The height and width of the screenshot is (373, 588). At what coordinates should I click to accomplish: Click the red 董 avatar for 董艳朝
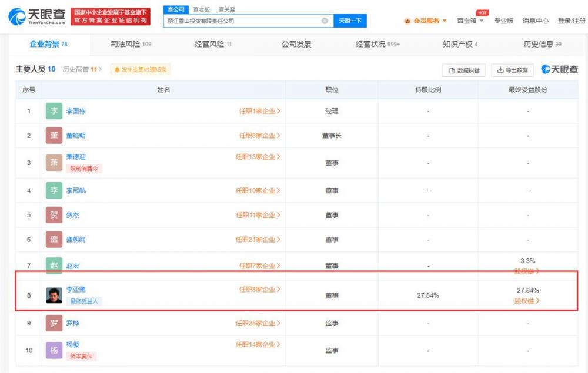point(54,135)
